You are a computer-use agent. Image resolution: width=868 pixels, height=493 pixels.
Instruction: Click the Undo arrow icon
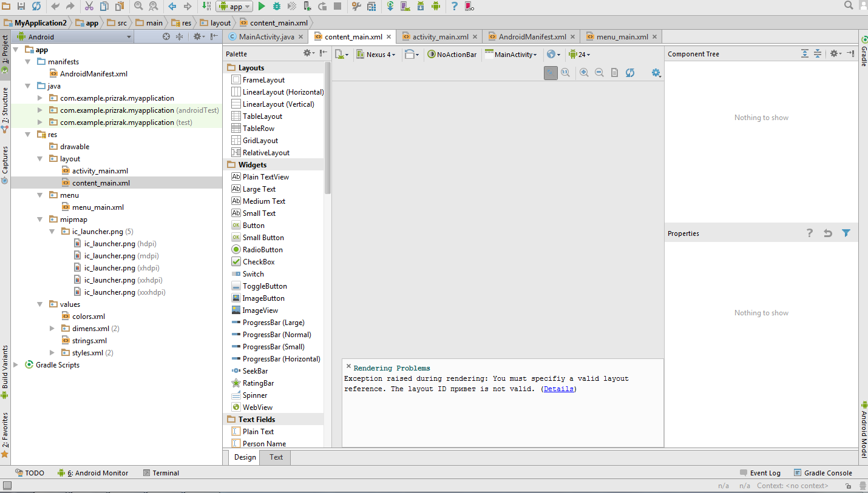[55, 6]
